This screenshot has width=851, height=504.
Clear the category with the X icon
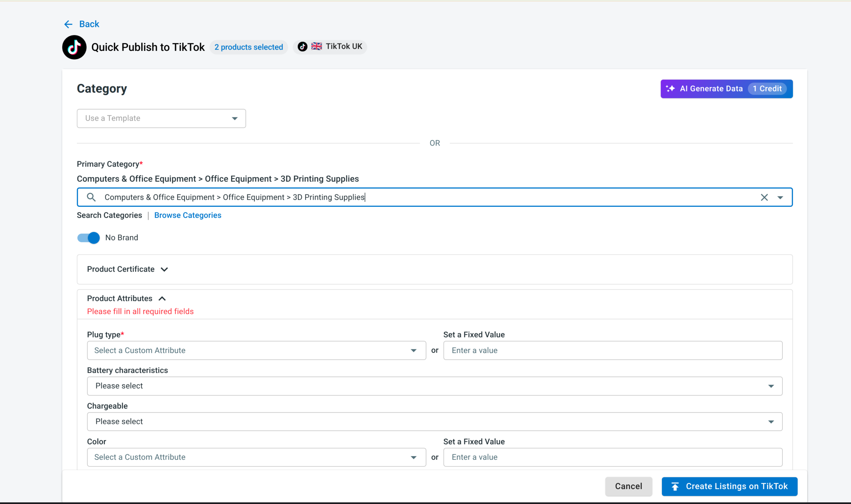[764, 197]
